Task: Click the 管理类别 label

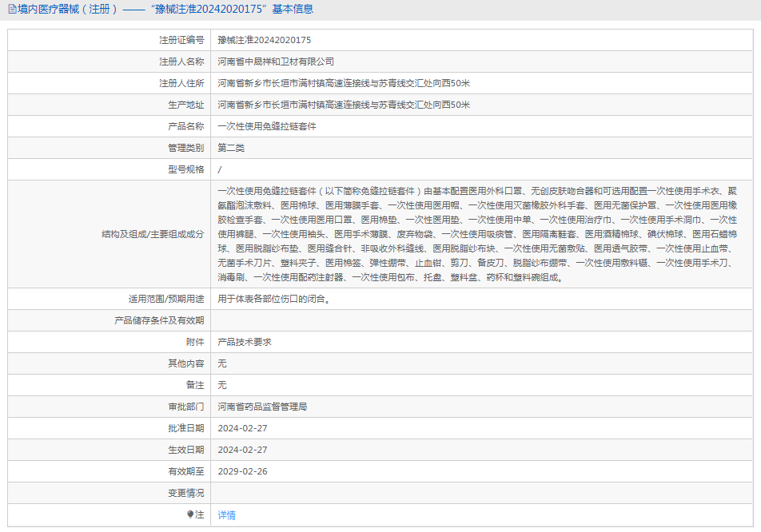Action: pos(186,148)
